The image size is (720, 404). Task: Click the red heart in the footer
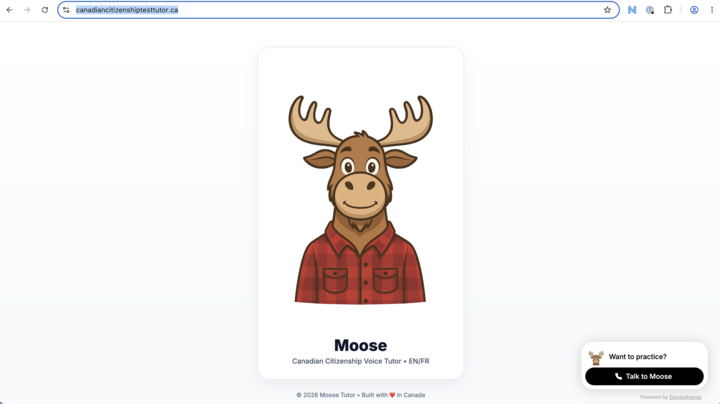[x=392, y=395]
